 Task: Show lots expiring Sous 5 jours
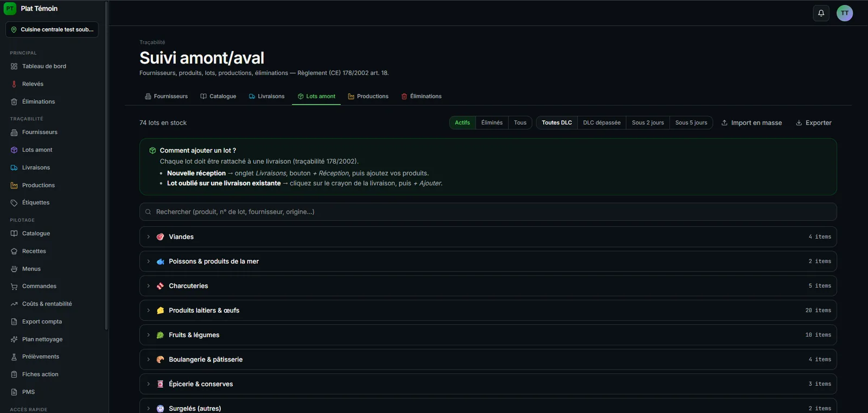691,123
